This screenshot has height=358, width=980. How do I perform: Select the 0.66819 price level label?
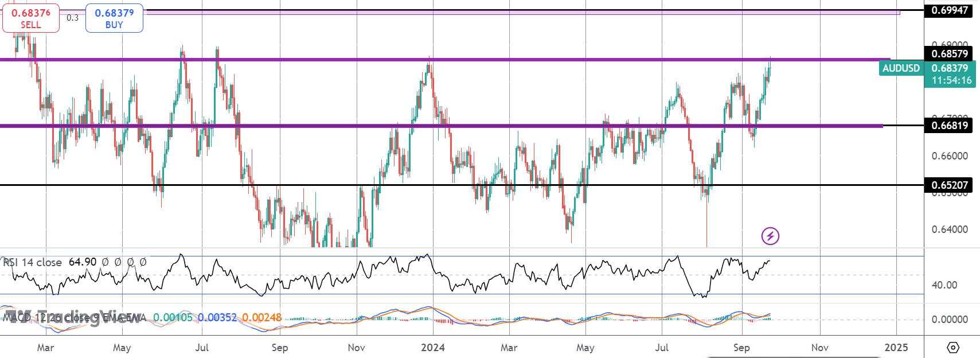point(949,125)
